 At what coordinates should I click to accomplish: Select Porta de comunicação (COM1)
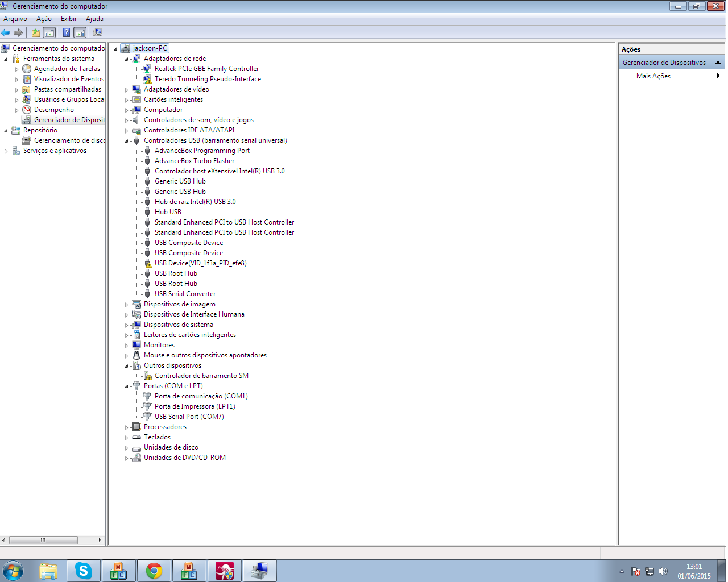(201, 396)
